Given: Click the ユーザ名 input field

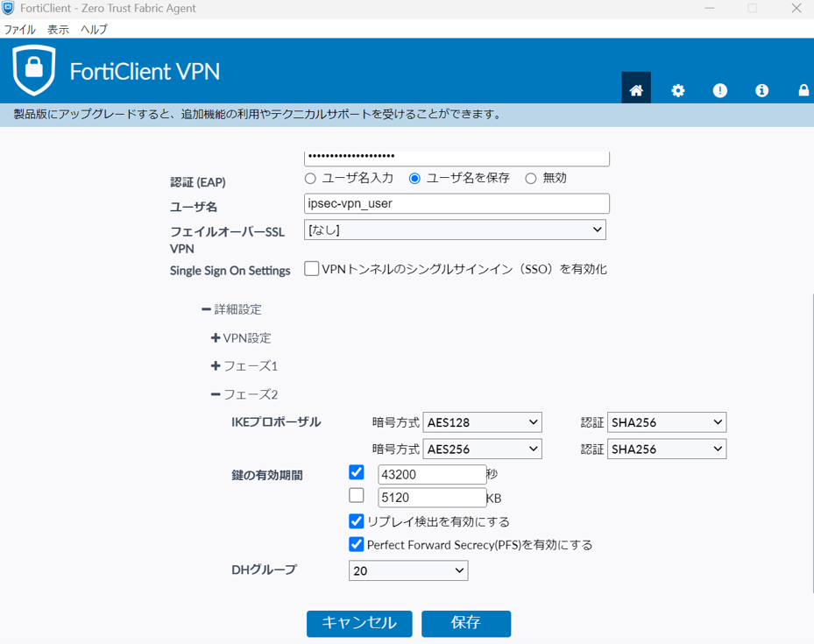Looking at the screenshot, I should tap(457, 203).
